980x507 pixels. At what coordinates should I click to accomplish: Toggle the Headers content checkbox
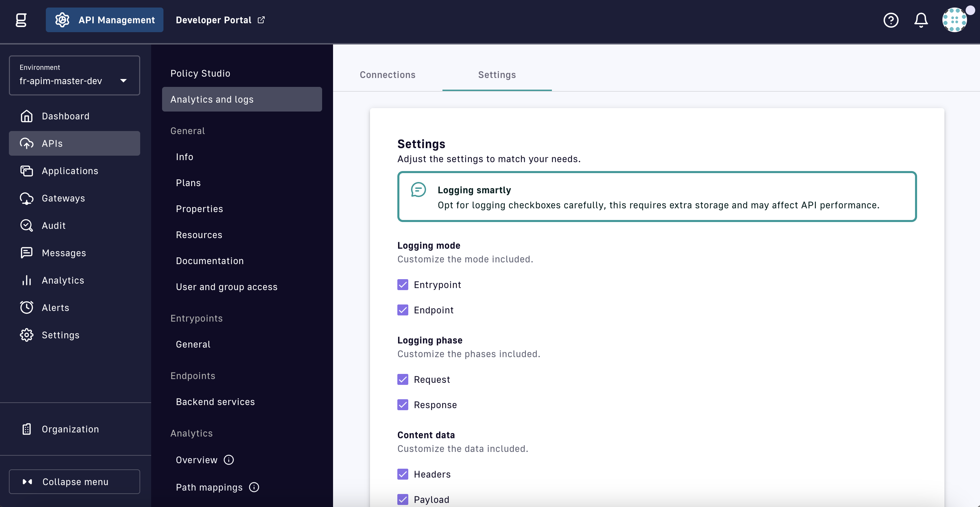coord(402,474)
